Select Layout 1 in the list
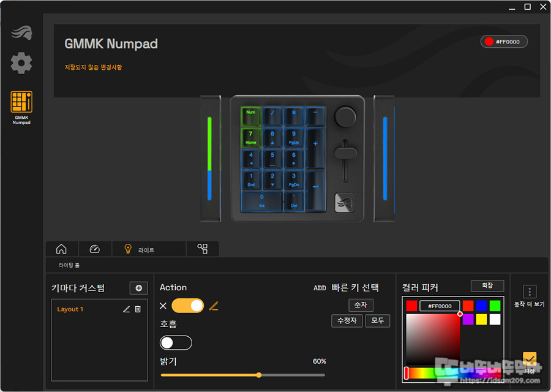The image size is (551, 392). 70,309
